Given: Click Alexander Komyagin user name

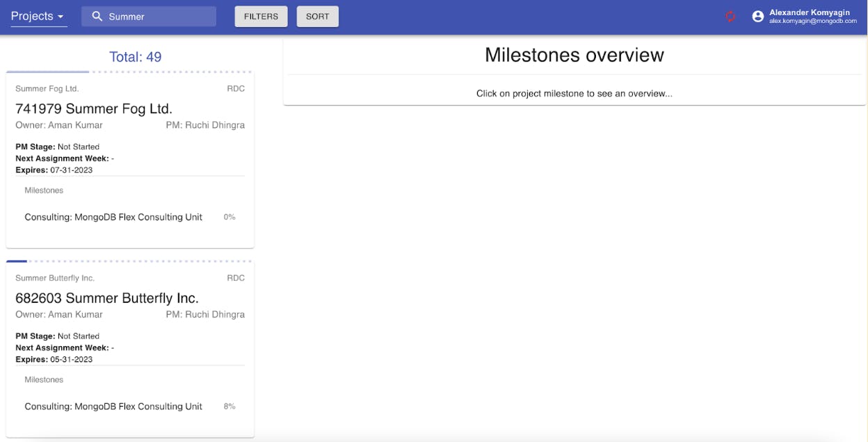Looking at the screenshot, I should pyautogui.click(x=809, y=13).
